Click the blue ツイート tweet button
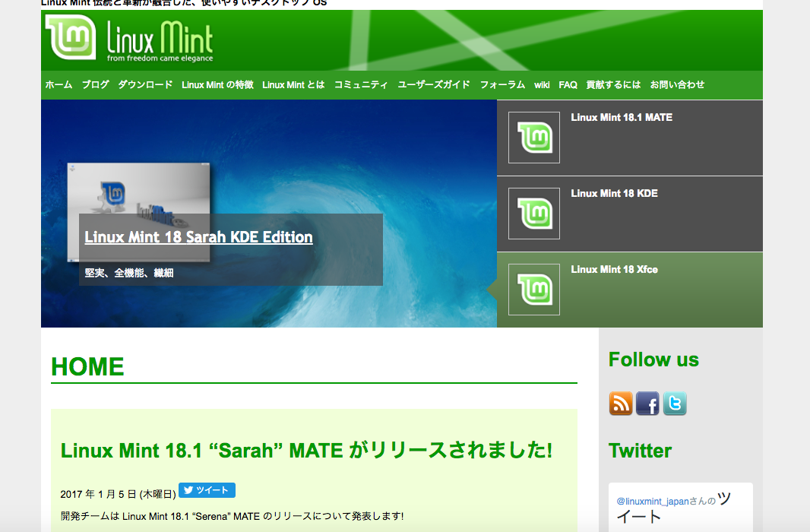 tap(207, 490)
